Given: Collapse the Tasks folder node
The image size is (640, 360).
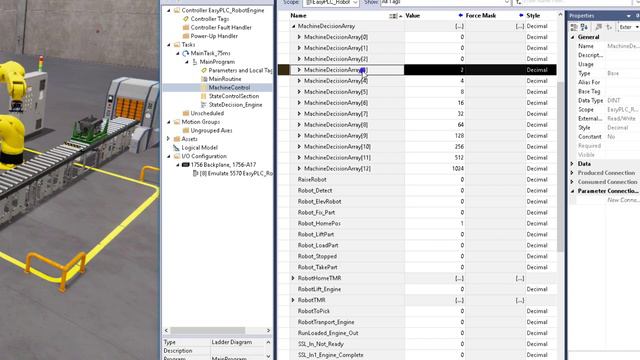Looking at the screenshot, I should point(169,44).
